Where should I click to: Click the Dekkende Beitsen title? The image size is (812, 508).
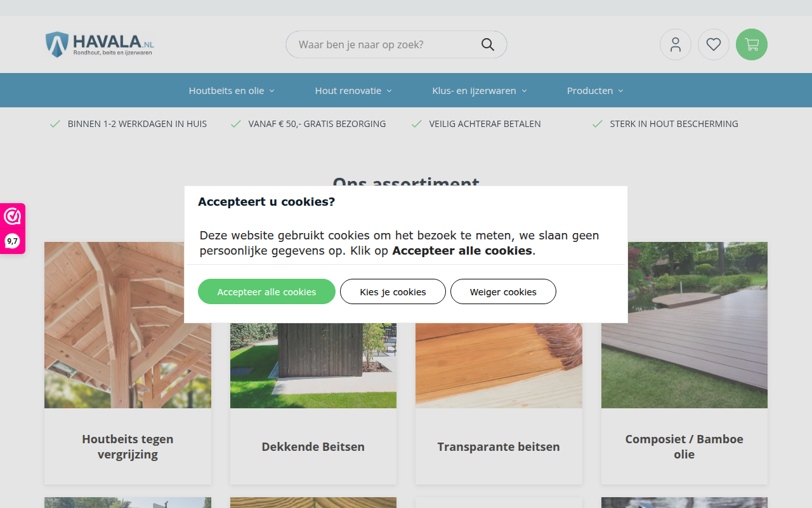point(313,446)
